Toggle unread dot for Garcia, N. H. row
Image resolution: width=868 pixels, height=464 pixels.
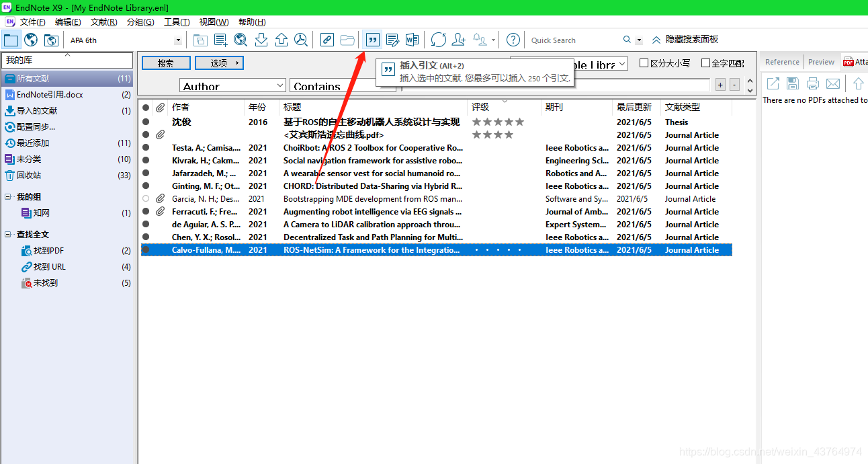pos(146,199)
